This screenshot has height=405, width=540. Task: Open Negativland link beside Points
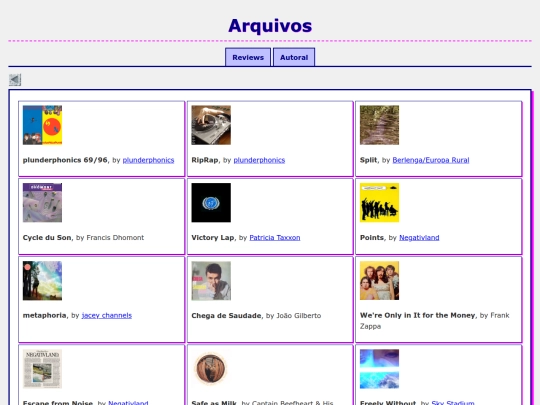[x=419, y=238]
